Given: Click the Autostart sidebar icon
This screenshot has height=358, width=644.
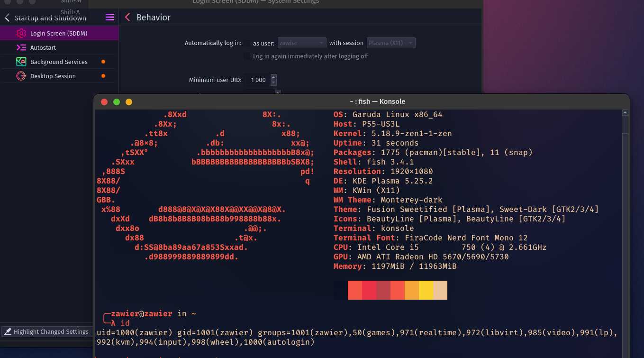Looking at the screenshot, I should pyautogui.click(x=21, y=47).
